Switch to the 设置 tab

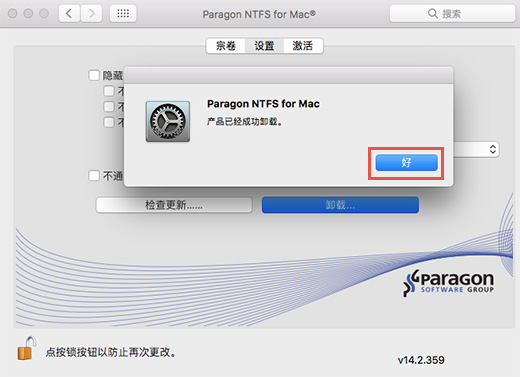click(264, 46)
